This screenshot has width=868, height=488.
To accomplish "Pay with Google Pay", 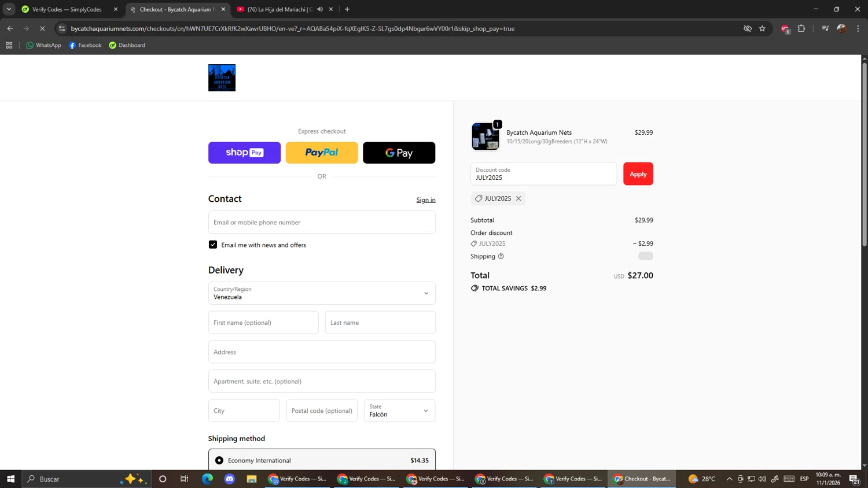I will [x=399, y=153].
